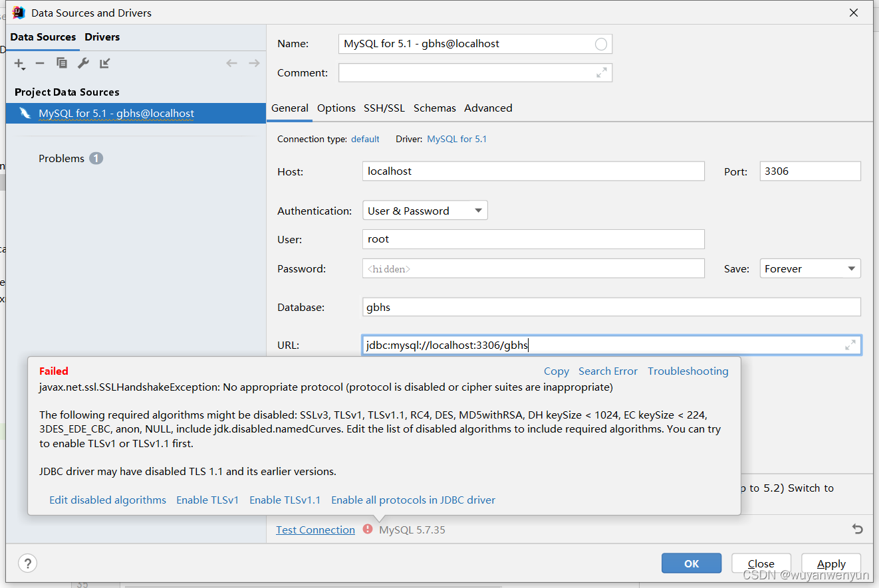Click the MySQL dolphin icon in data source list

(x=25, y=113)
